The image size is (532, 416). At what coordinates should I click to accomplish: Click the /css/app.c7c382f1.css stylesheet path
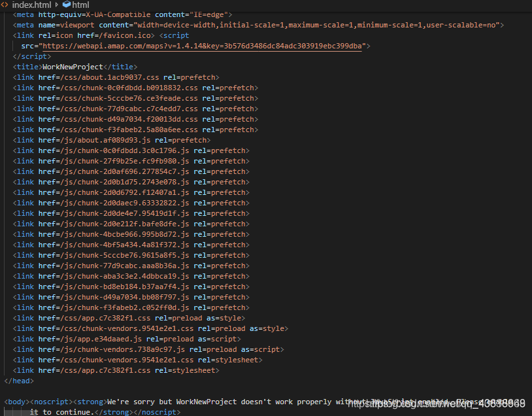point(106,370)
